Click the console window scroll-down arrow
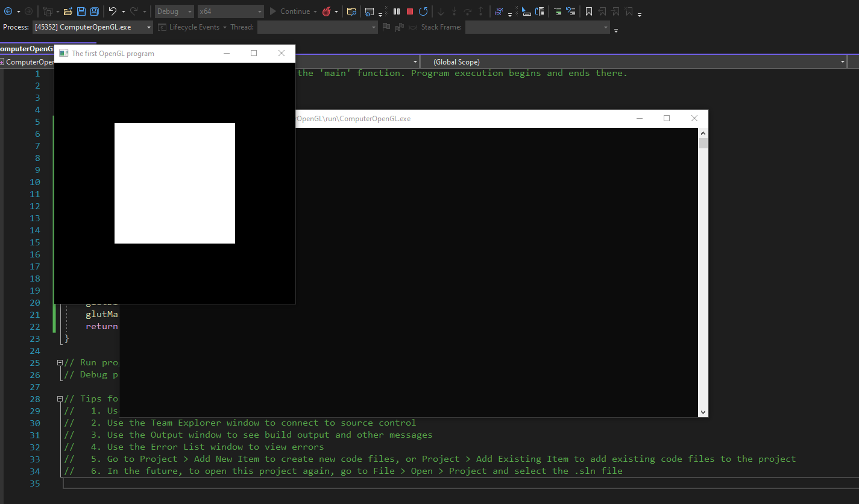 [703, 412]
